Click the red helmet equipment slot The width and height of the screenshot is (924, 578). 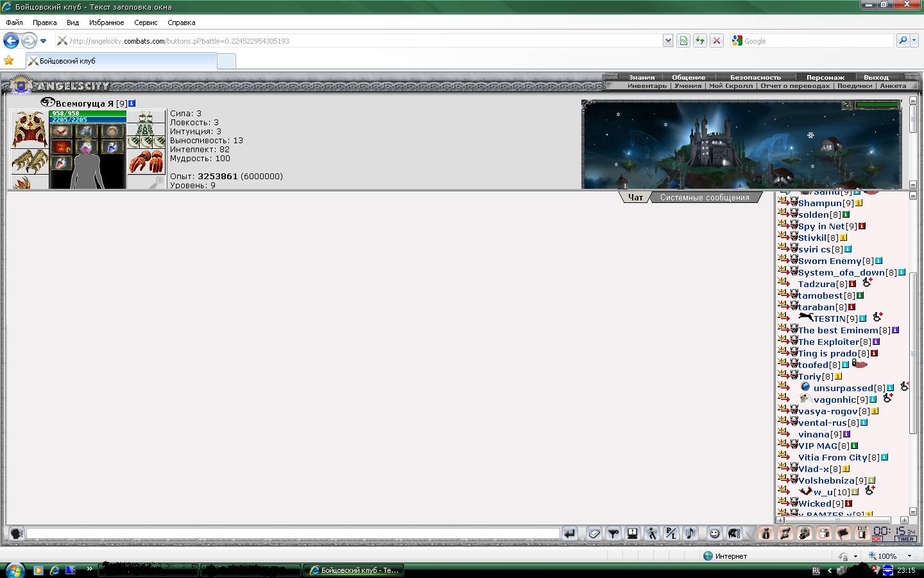click(29, 130)
